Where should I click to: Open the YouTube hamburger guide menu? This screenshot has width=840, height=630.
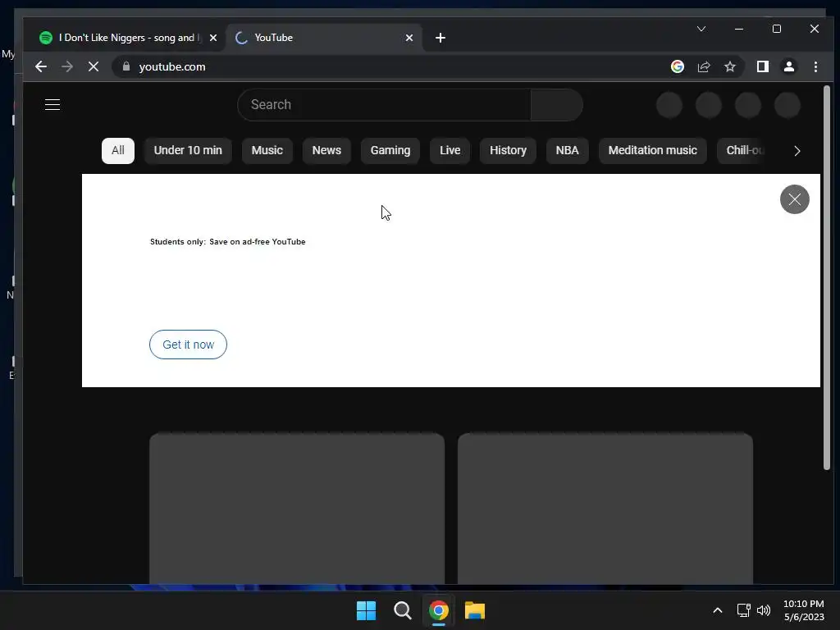coord(52,104)
